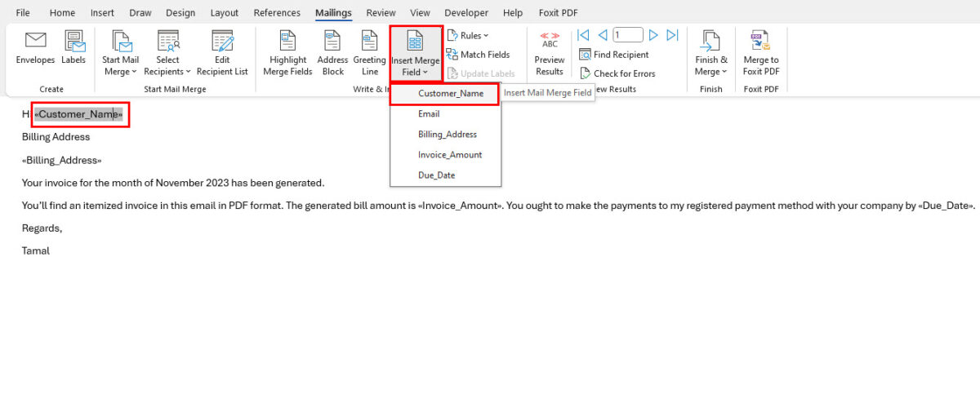
Task: Click the «Invoice_Amount» merge field in document
Action: 461,206
